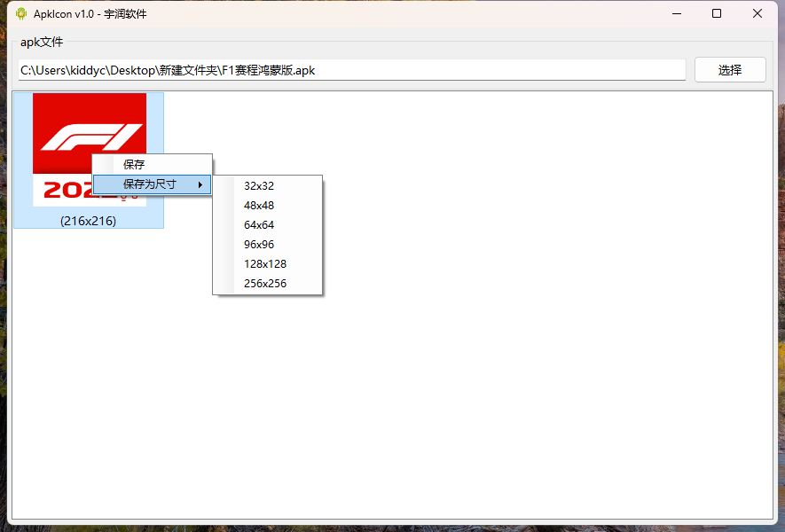Image resolution: width=785 pixels, height=532 pixels.
Task: Click the 保存为尺寸 submenu arrow
Action: tap(200, 184)
